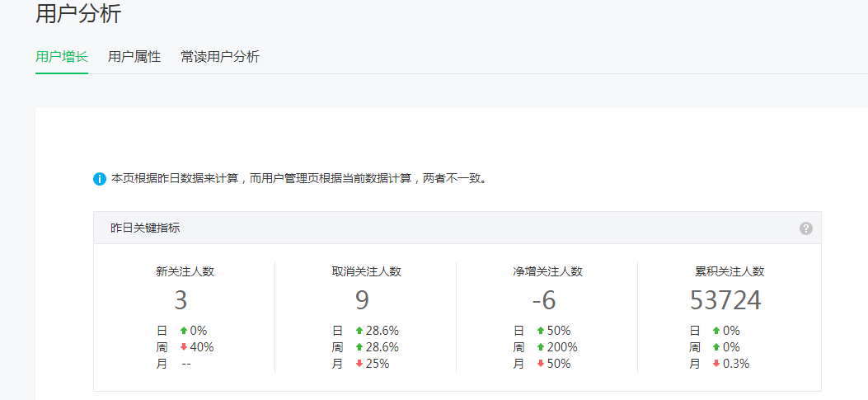Click the 取消关注人数 value 9

coord(362,301)
